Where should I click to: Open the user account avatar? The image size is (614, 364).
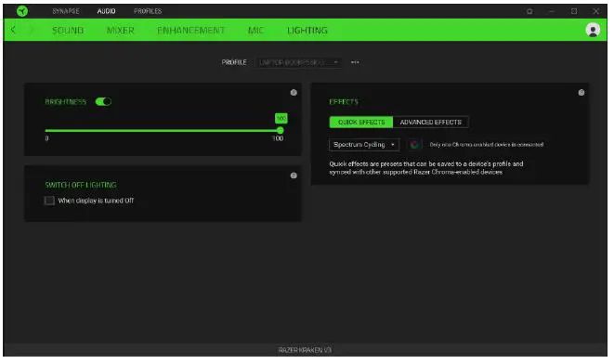click(x=593, y=30)
